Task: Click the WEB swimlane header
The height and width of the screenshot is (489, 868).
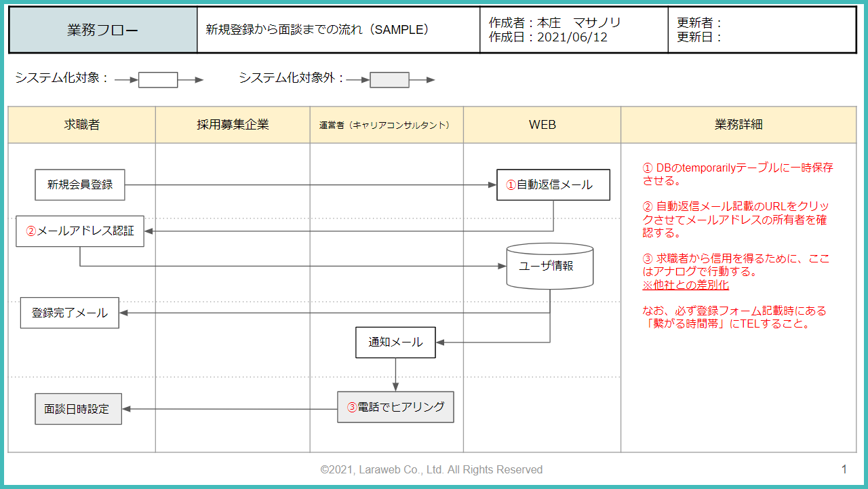Action: (541, 125)
